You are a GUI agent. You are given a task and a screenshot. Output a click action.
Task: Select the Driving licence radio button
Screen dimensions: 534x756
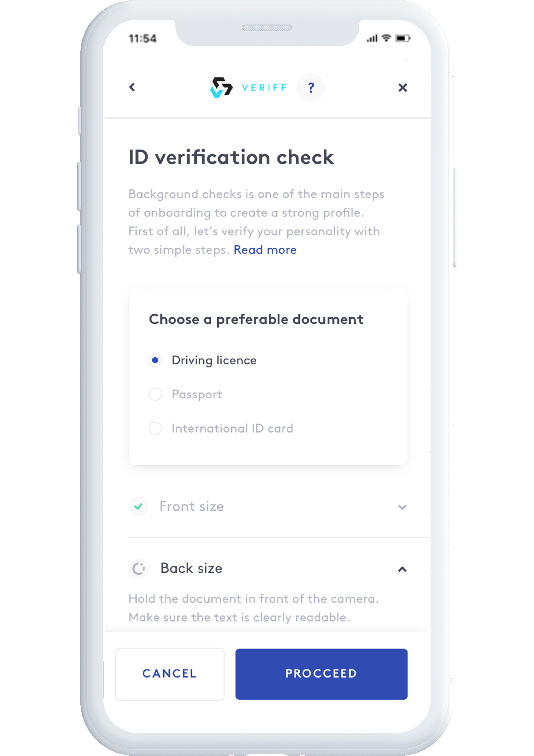[x=155, y=360]
